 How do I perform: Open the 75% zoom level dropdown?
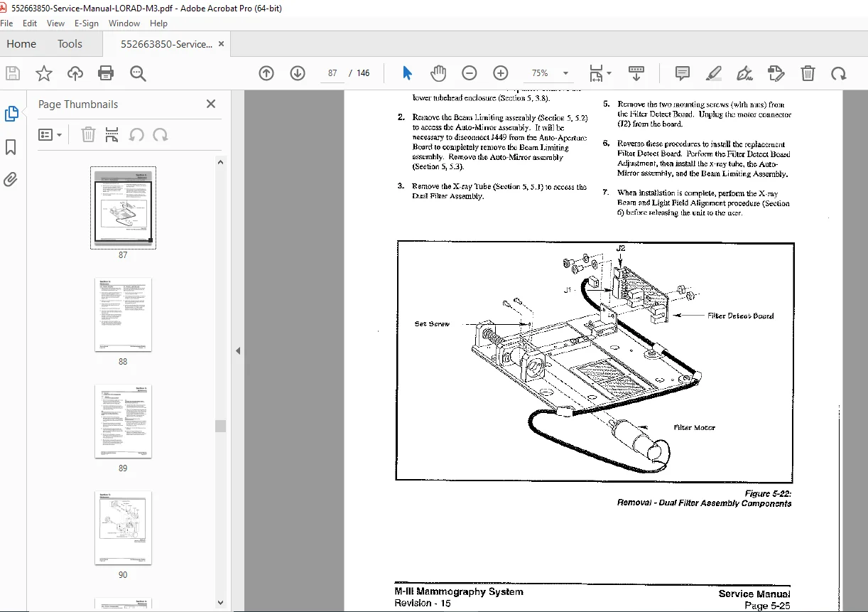point(565,73)
